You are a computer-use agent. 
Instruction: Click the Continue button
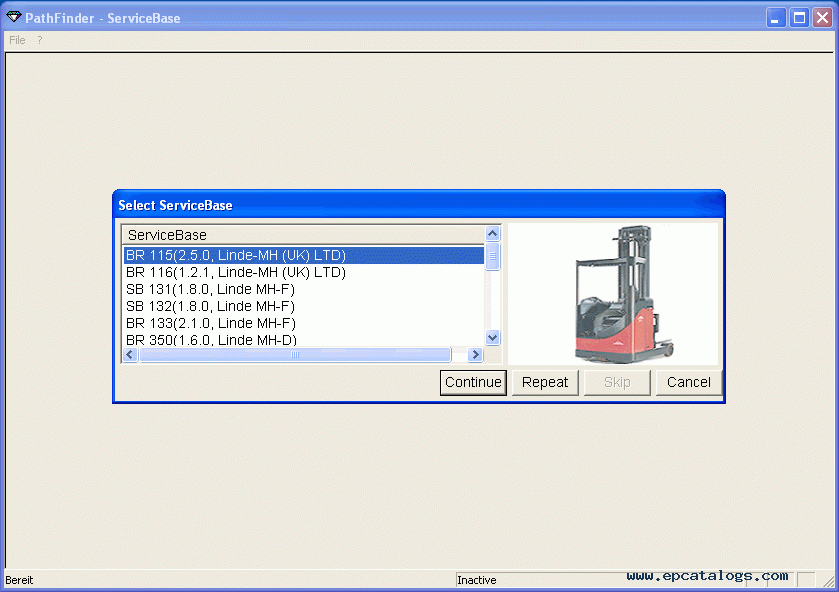473,382
